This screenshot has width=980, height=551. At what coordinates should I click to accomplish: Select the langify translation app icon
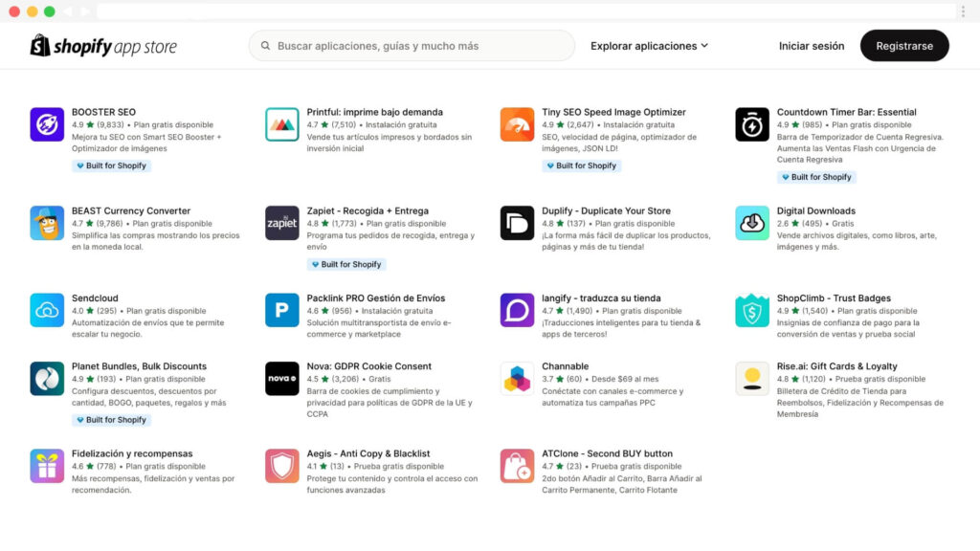coord(517,308)
